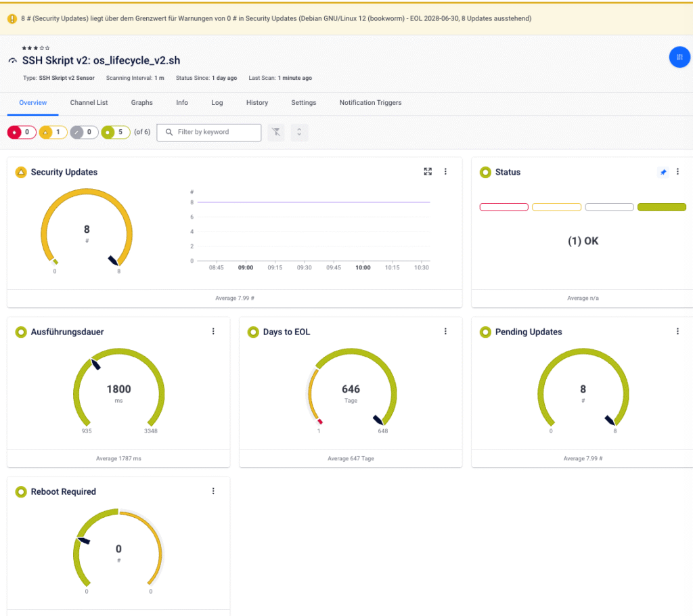Open Security Updates three-dot menu
Screen dimensions: 693x616
pyautogui.click(x=445, y=171)
